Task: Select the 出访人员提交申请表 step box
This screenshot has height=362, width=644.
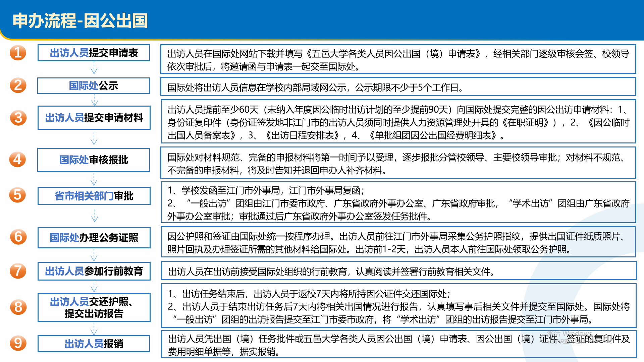Action: pos(94,53)
